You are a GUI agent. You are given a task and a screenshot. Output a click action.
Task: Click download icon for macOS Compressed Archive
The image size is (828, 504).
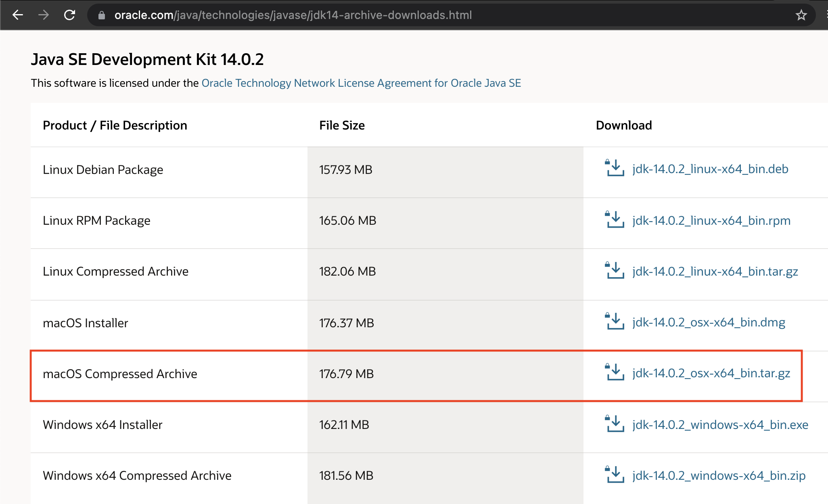[615, 372]
